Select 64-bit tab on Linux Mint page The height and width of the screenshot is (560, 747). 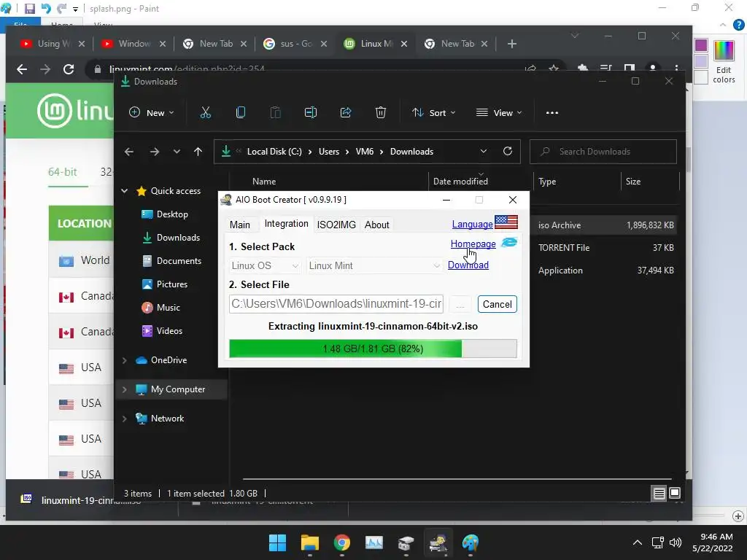point(63,172)
